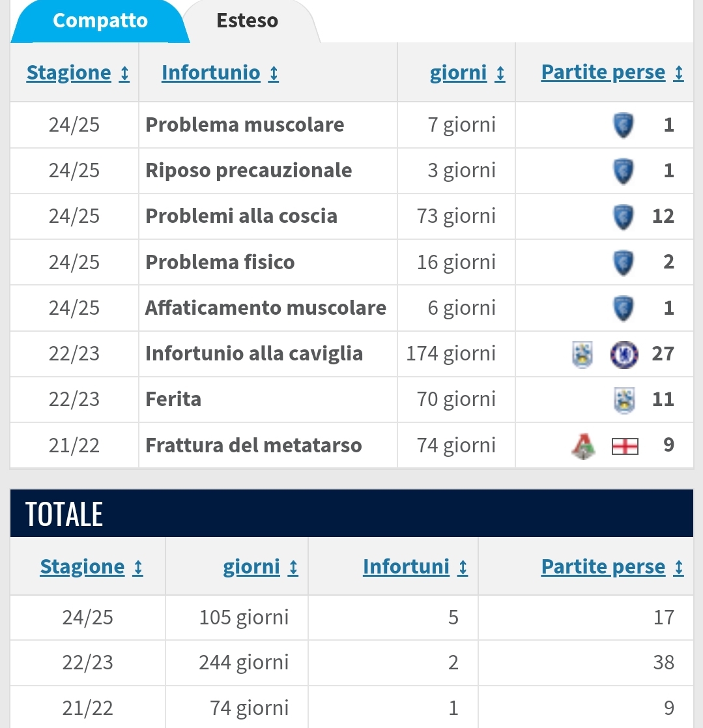Open Huddersfield crest in Infortunio alla caviglia row
The image size is (703, 728).
(x=582, y=354)
